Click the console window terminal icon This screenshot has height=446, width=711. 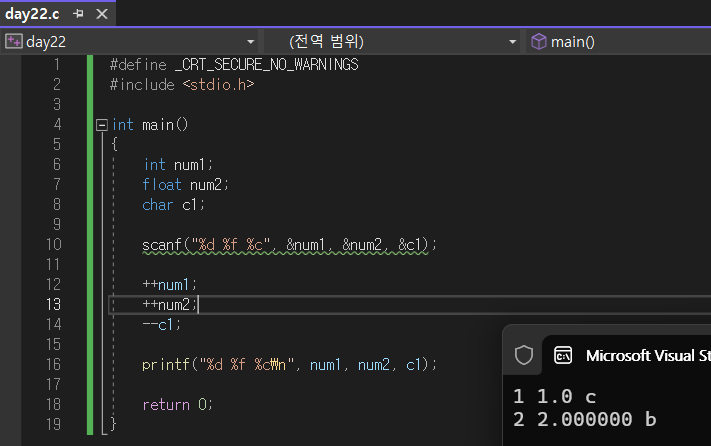tap(563, 356)
